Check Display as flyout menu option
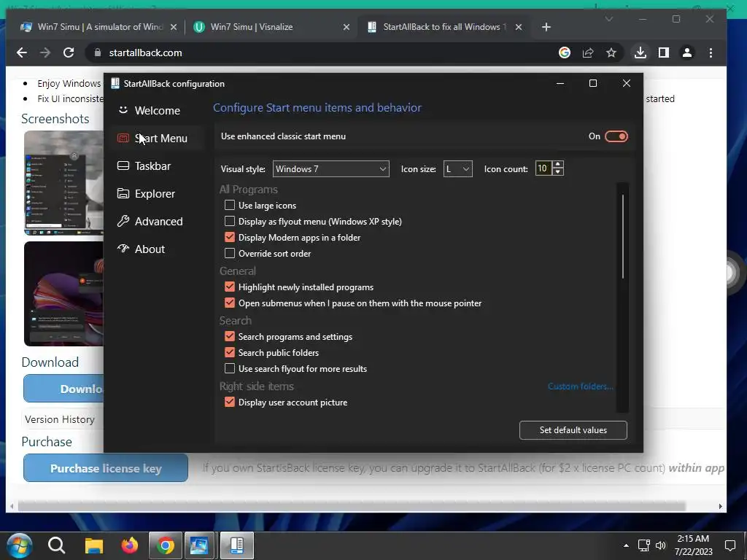 pyautogui.click(x=230, y=221)
